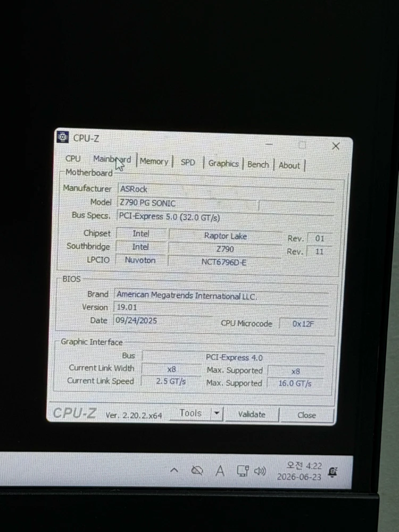399x532 pixels.
Task: Click the American Megatrends BIOS brand field
Action: (221, 295)
